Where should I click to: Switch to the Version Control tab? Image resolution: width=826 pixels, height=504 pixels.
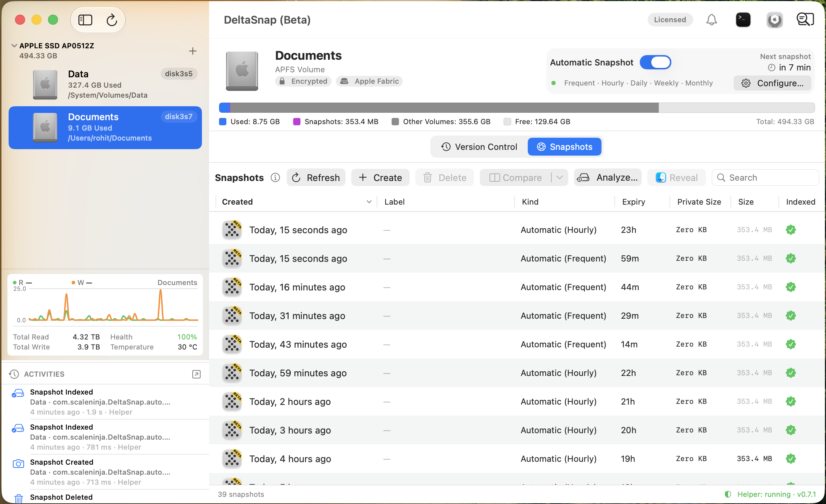point(479,147)
